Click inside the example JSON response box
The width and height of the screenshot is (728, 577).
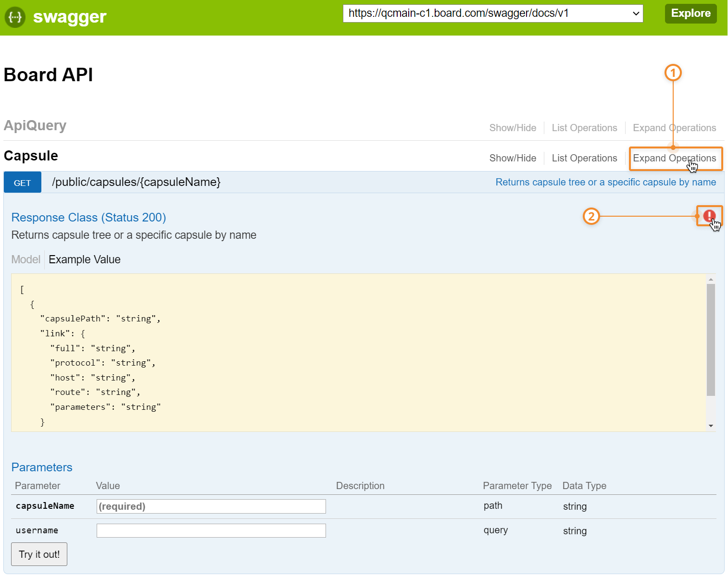[359, 353]
